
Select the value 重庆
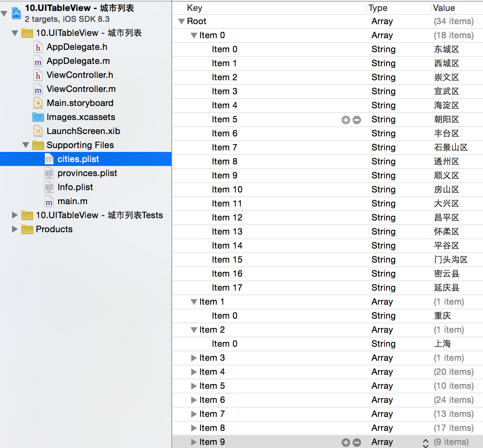coord(442,316)
